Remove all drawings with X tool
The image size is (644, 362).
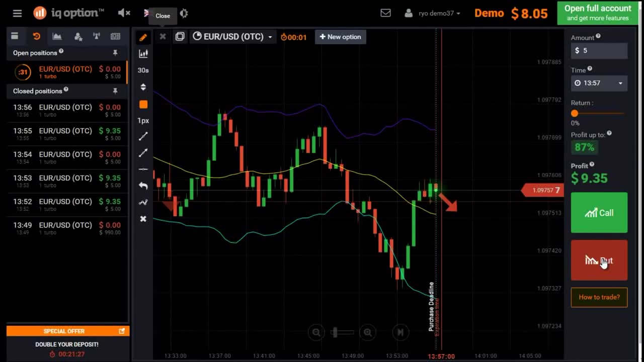(143, 219)
